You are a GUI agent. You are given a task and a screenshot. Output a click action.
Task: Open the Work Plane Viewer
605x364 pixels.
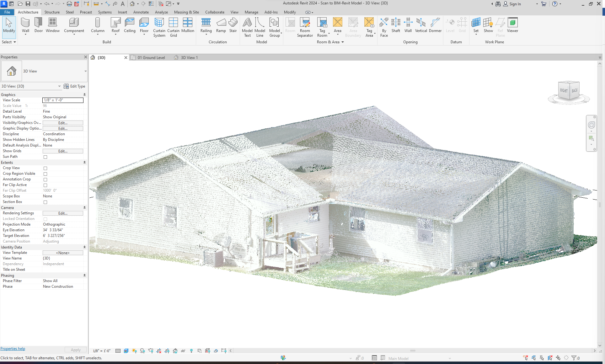[512, 25]
